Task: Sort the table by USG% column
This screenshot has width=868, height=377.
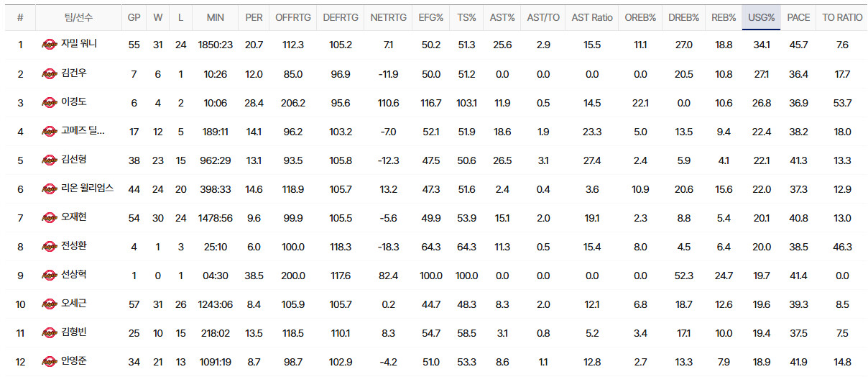Action: point(761,17)
